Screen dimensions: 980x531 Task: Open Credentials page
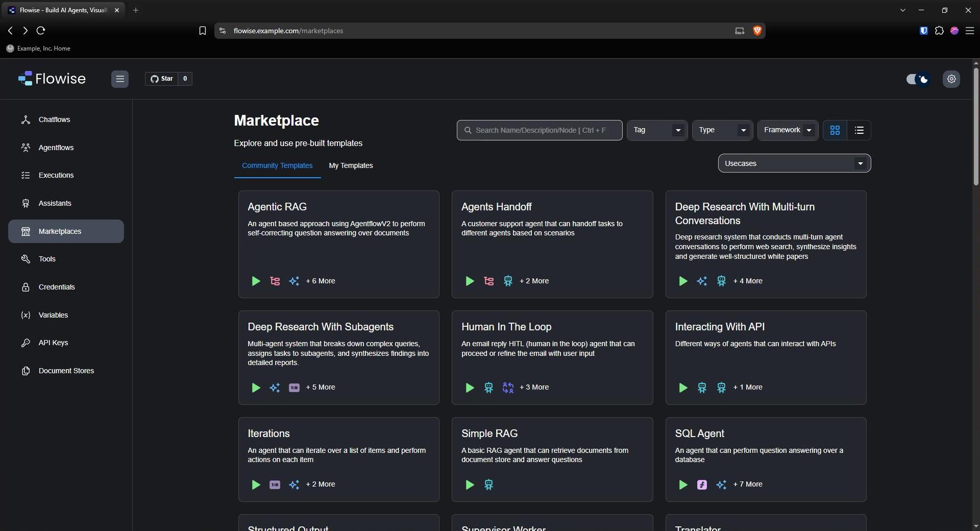point(66,287)
